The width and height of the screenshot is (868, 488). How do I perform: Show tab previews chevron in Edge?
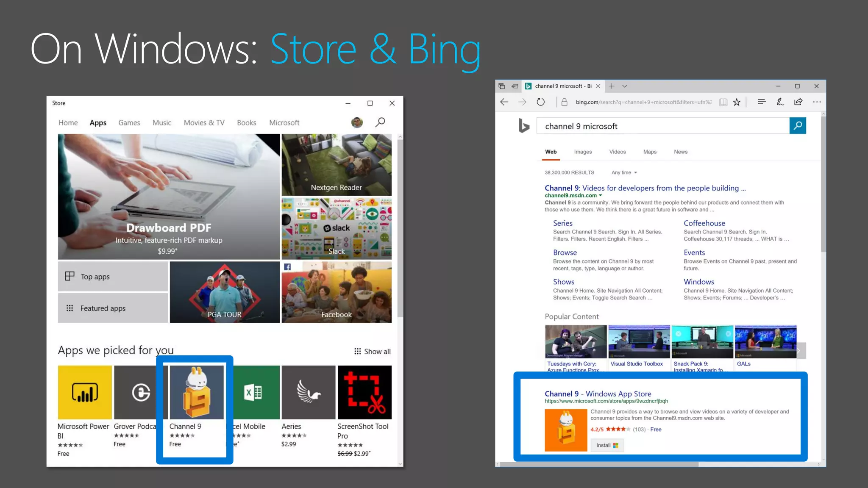point(624,86)
